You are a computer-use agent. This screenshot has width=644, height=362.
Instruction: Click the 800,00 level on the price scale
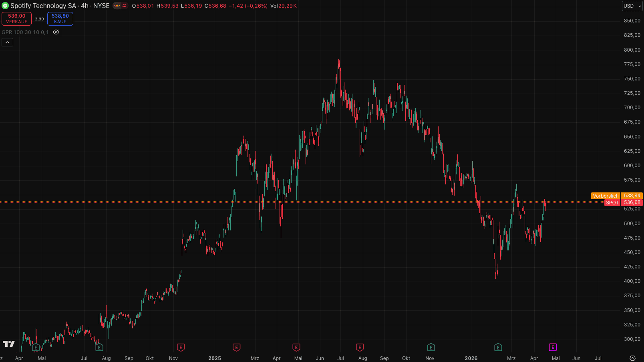(x=632, y=50)
